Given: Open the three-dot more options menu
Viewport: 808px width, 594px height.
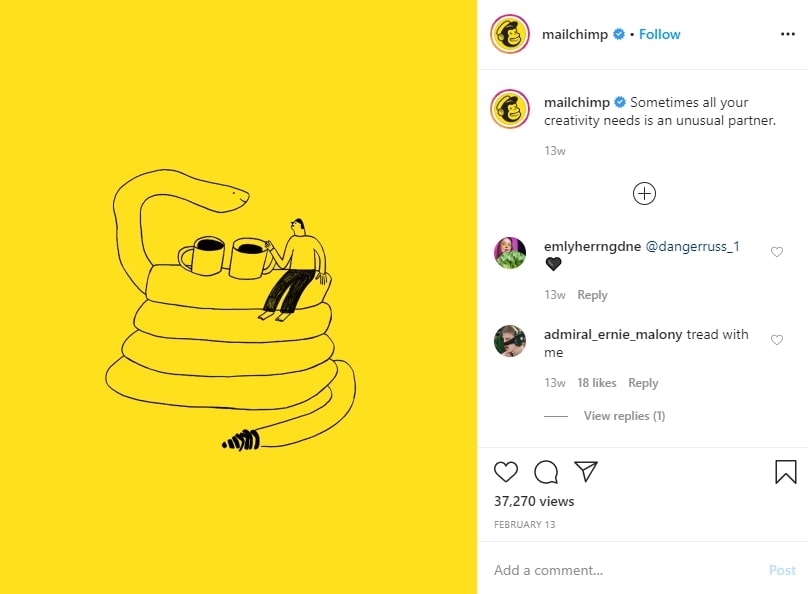Looking at the screenshot, I should 787,34.
